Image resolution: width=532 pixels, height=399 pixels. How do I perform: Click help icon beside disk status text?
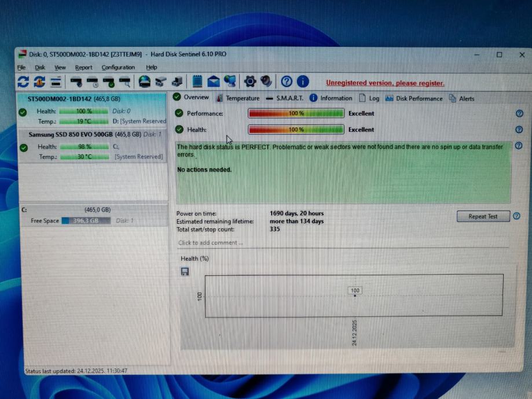pos(519,146)
